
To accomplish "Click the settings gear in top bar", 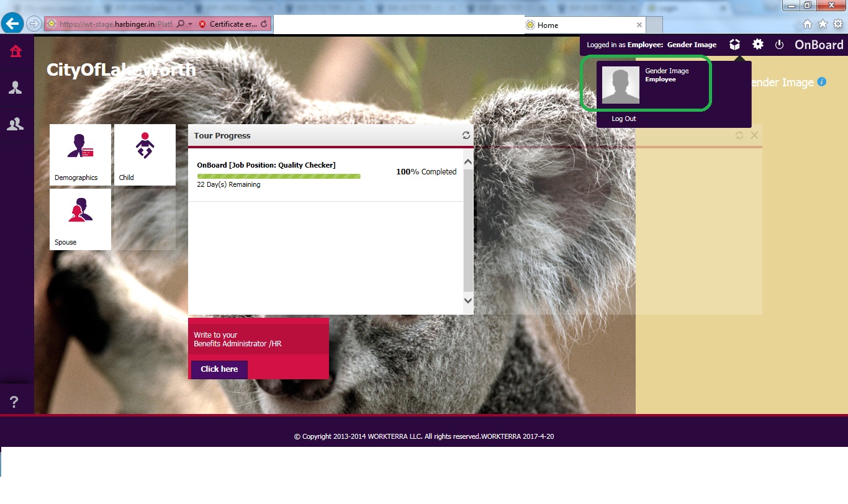I will pyautogui.click(x=758, y=45).
